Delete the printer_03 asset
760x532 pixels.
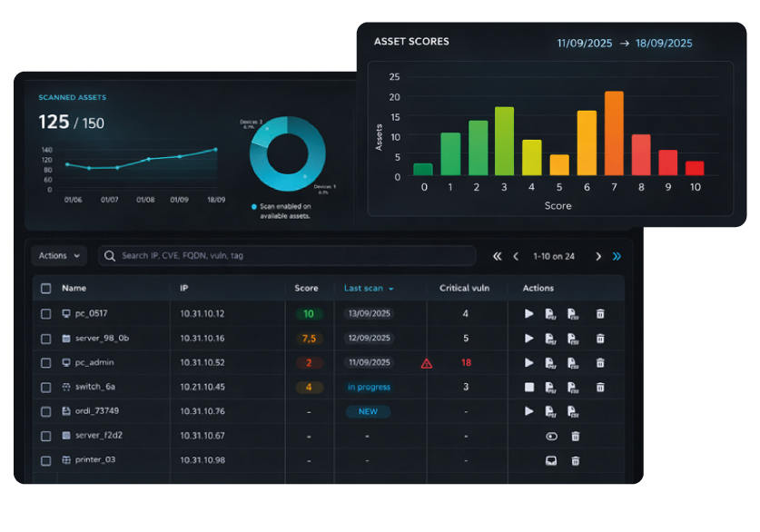click(575, 460)
